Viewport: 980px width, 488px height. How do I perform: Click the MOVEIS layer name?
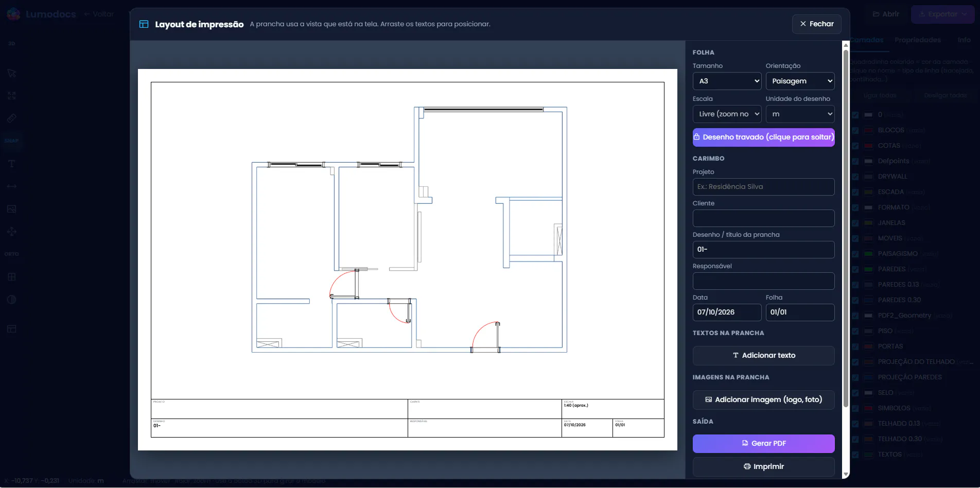[x=890, y=238]
